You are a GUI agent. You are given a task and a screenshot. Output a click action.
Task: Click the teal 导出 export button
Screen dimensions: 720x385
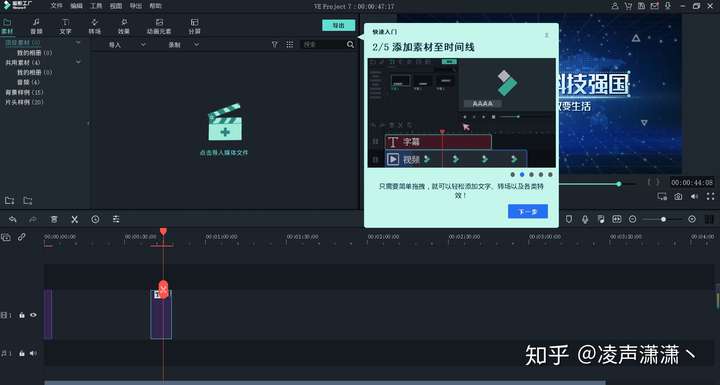(338, 25)
